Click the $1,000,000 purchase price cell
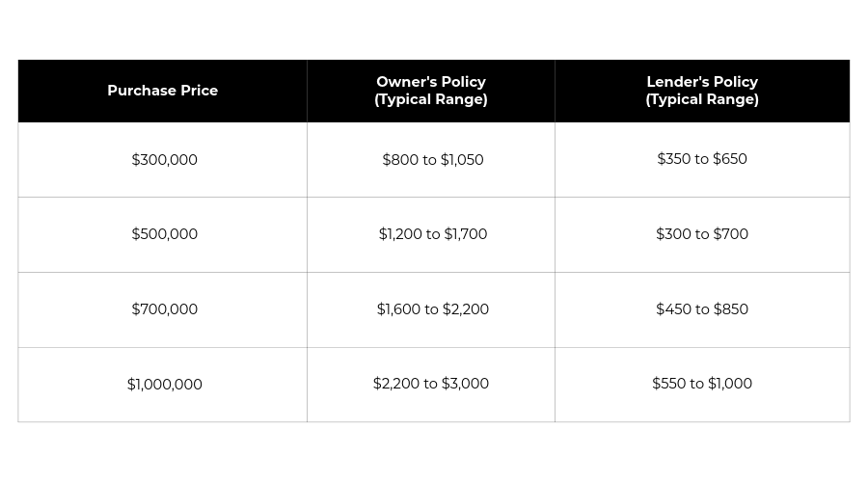868x482 pixels. [x=165, y=385]
